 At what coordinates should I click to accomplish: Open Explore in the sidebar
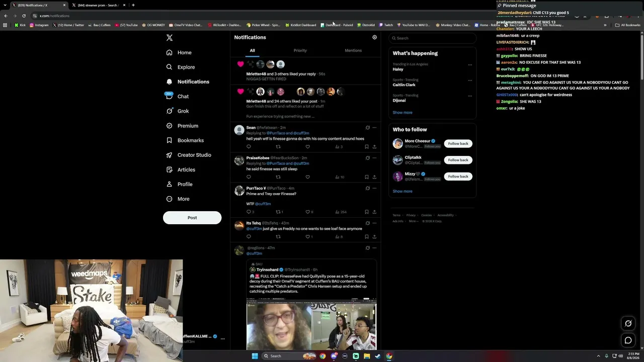pos(180,67)
